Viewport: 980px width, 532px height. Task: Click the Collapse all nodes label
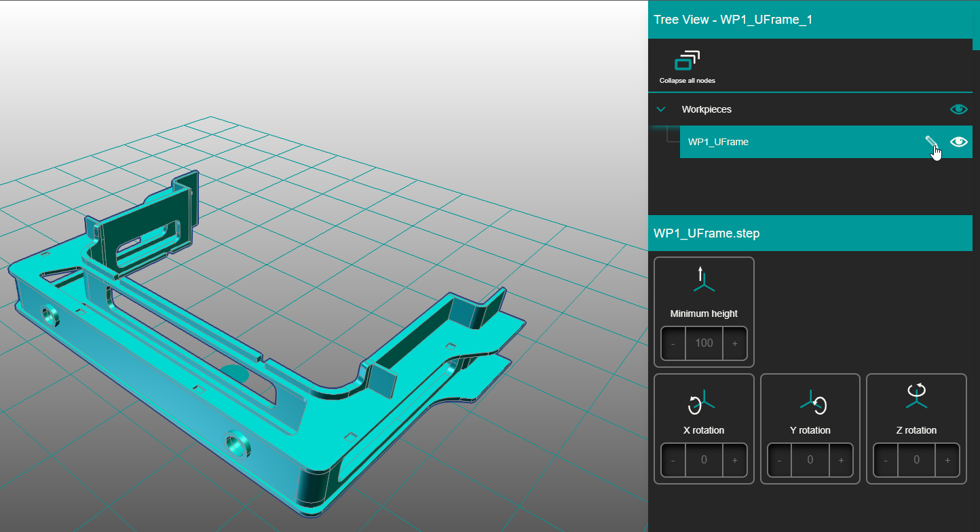(687, 80)
